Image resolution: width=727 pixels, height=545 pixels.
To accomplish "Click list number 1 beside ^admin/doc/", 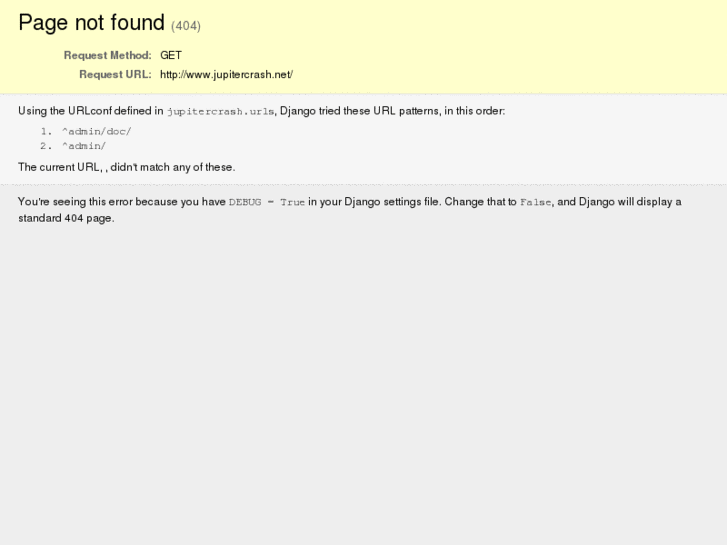I will tap(45, 131).
